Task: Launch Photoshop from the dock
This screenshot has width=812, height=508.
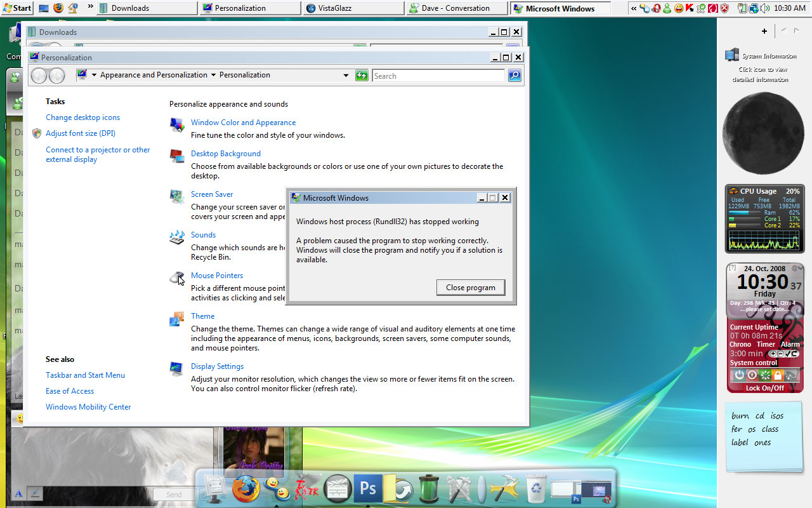Action: 368,488
